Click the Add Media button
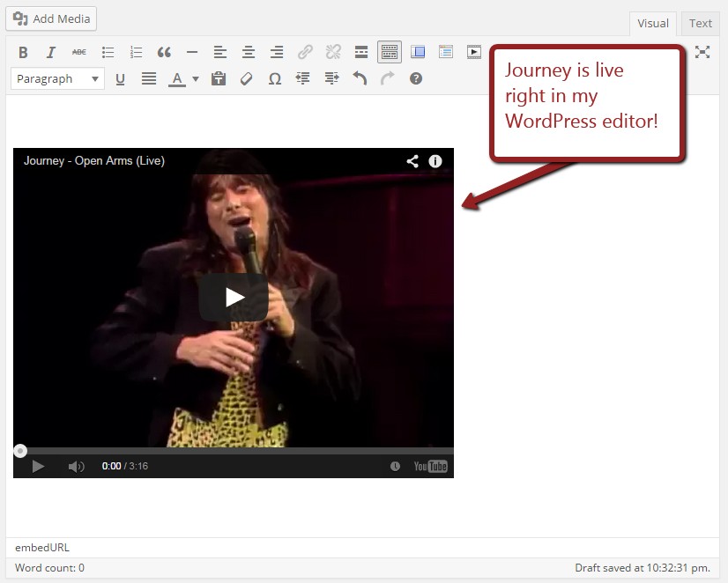Viewport: 728px width, 583px height. coord(51,18)
